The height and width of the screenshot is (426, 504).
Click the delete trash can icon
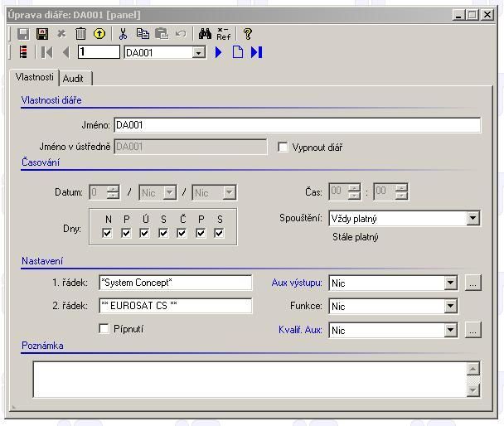[80, 34]
